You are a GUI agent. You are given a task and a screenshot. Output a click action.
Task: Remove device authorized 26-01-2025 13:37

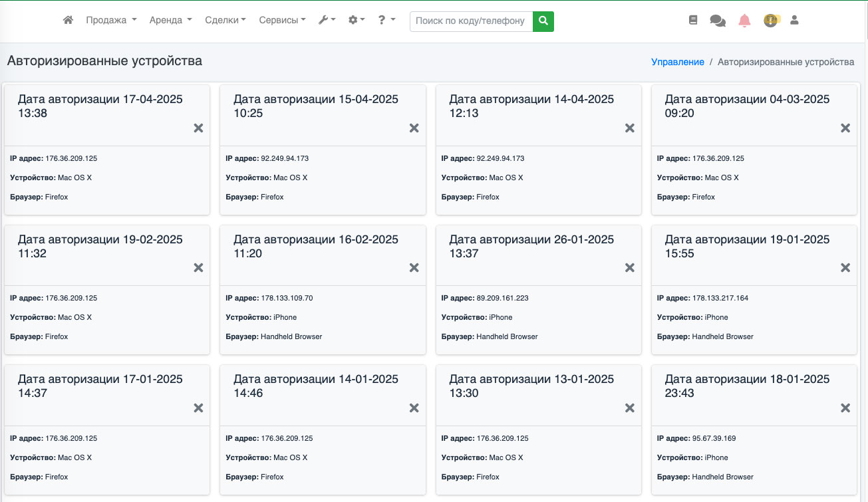point(629,268)
